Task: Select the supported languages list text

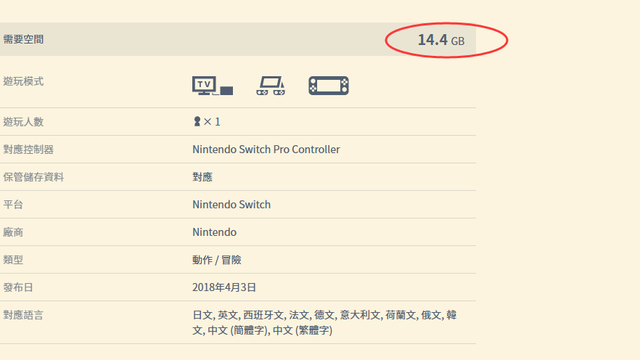Action: tap(324, 322)
